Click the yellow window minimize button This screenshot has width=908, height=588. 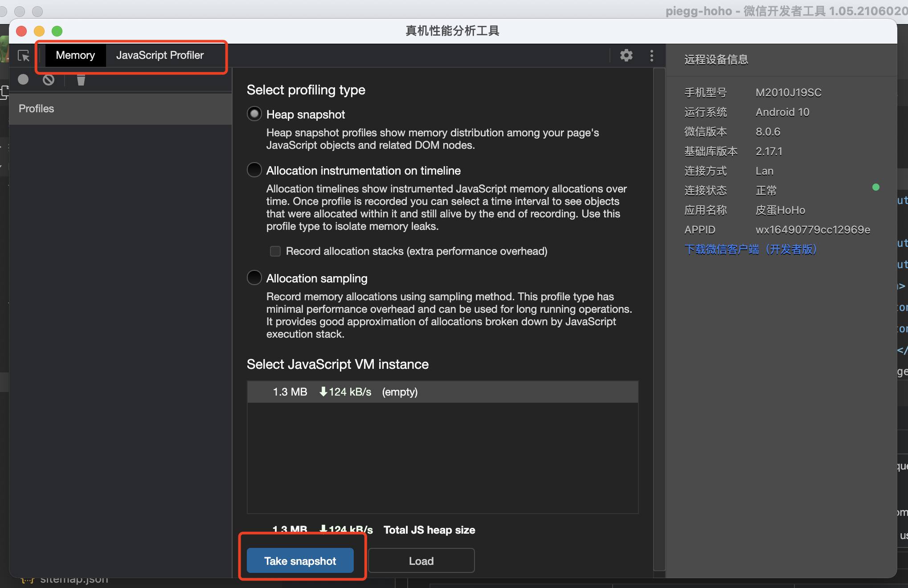click(x=39, y=31)
